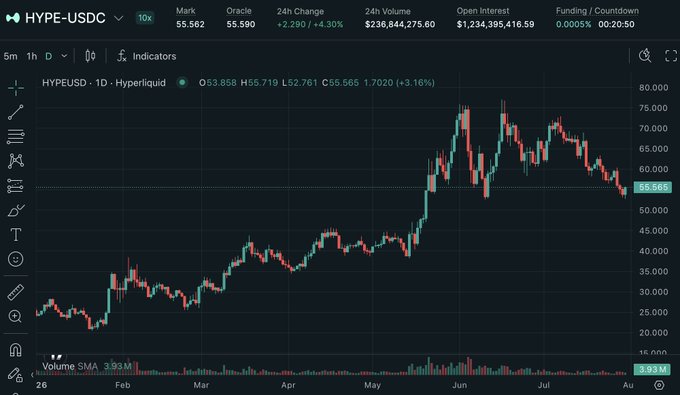Click the Mar label on time axis
This screenshot has width=680, height=395.
click(x=201, y=385)
